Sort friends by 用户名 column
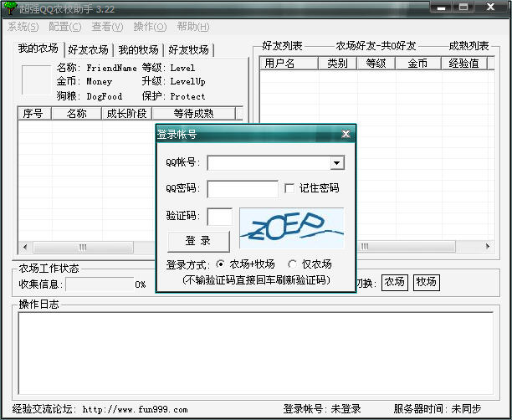512x420 pixels. [289, 63]
